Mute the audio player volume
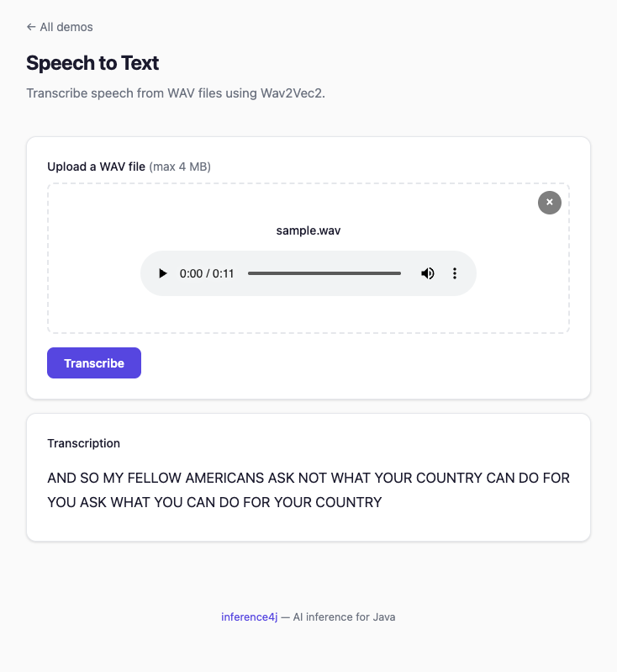Screen dimensions: 617x672 coord(428,273)
